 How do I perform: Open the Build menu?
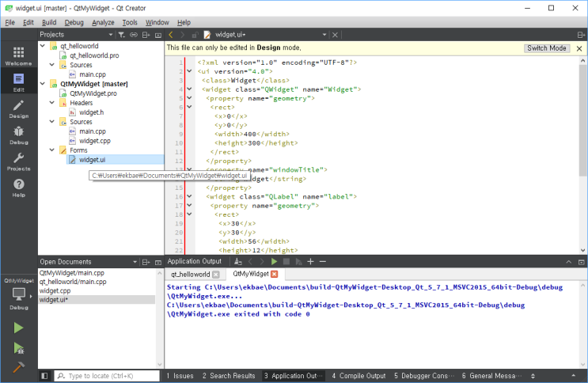tap(49, 22)
